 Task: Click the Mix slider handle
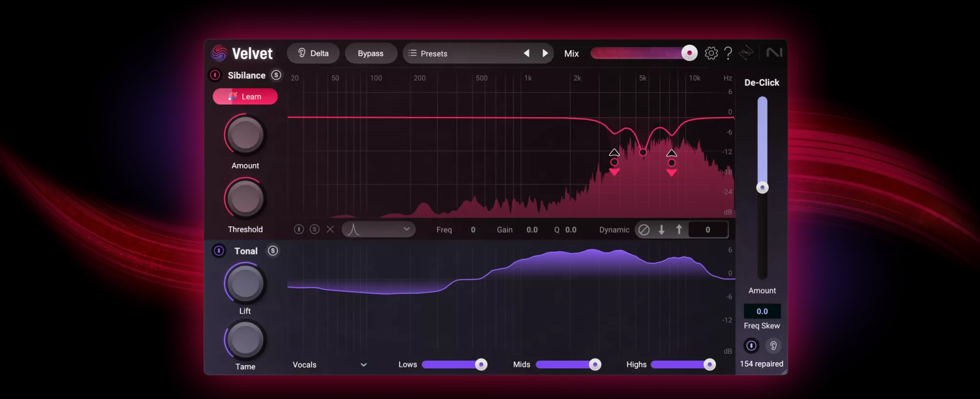coord(689,53)
